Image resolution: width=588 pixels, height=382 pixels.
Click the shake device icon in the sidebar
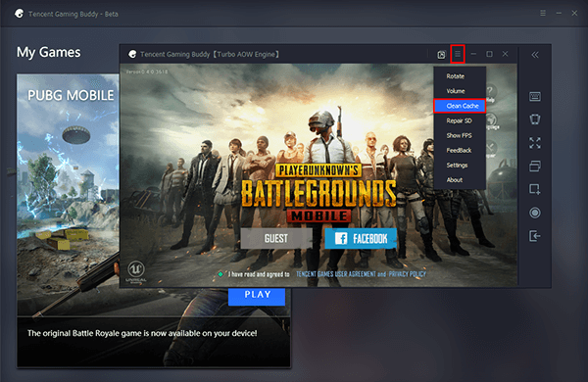pyautogui.click(x=535, y=119)
